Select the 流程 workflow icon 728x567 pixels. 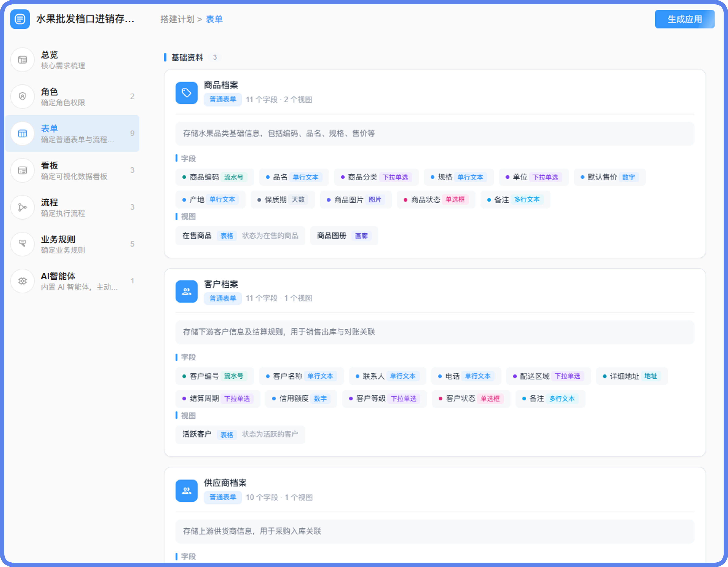click(22, 207)
